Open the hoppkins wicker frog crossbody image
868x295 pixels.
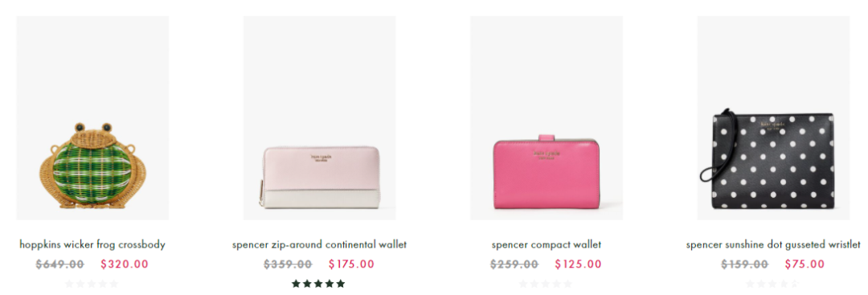pyautogui.click(x=92, y=118)
